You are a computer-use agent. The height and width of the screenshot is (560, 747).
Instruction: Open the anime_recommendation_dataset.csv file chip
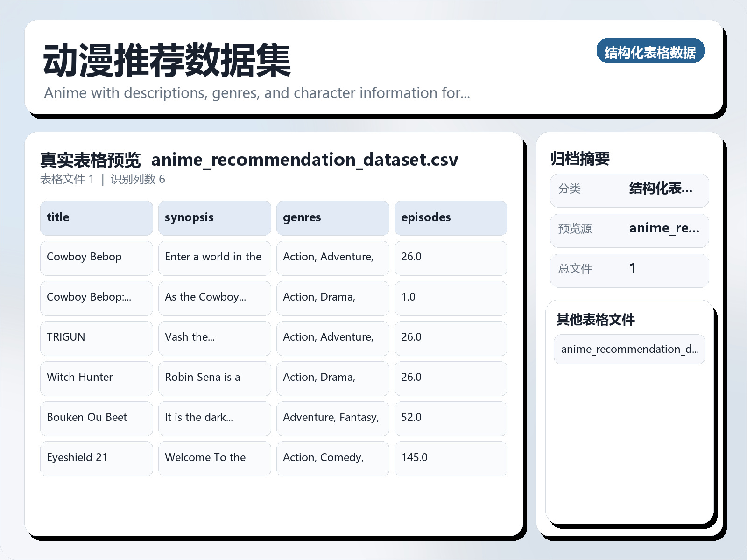(x=629, y=349)
